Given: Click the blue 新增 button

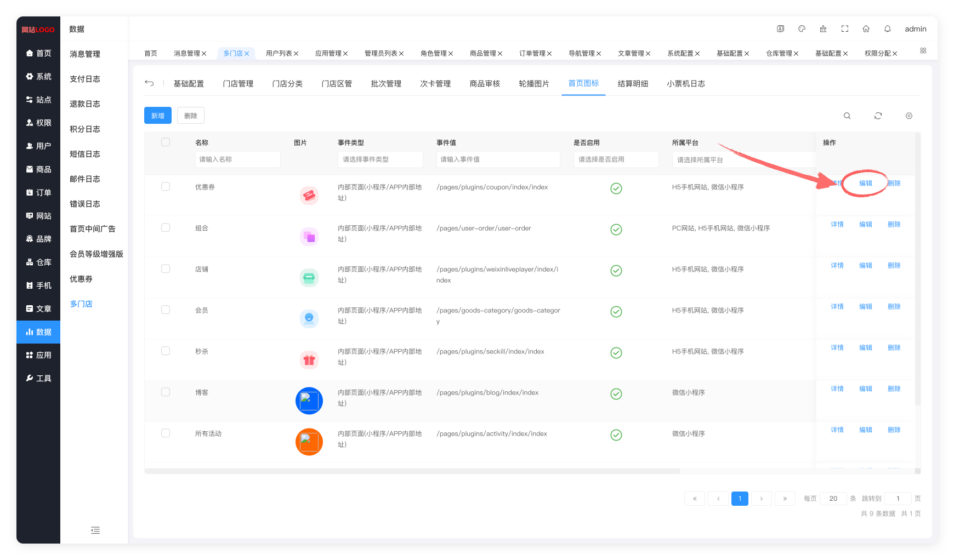Looking at the screenshot, I should [158, 116].
